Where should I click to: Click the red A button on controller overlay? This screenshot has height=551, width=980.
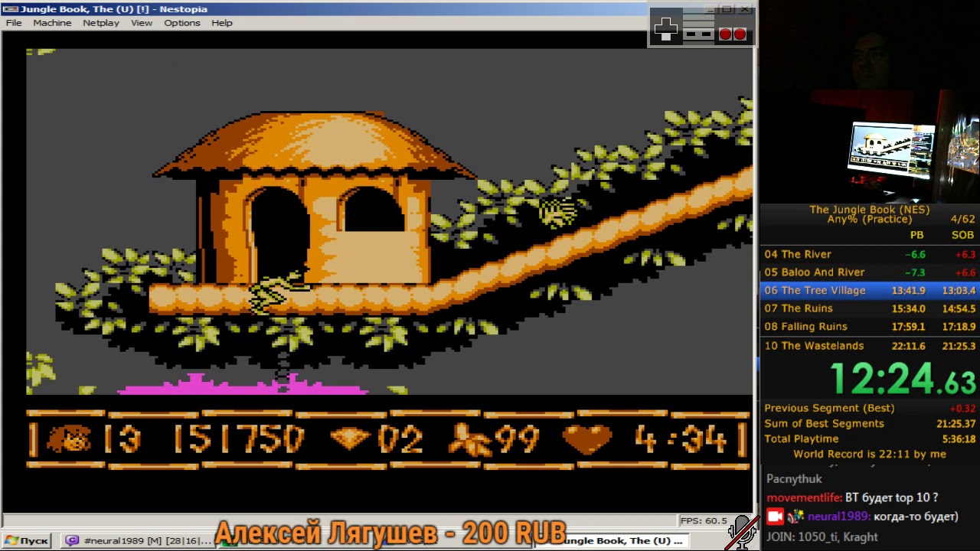[x=740, y=34]
